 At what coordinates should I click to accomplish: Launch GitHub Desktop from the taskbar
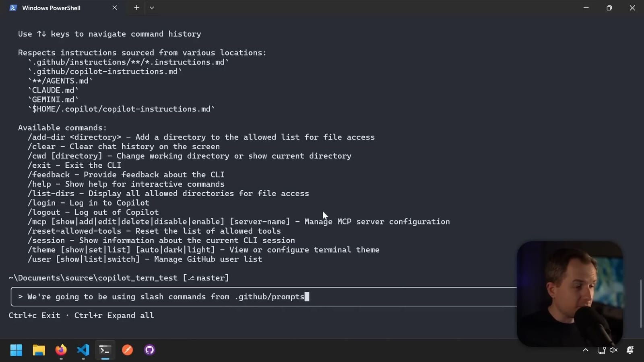pyautogui.click(x=149, y=350)
